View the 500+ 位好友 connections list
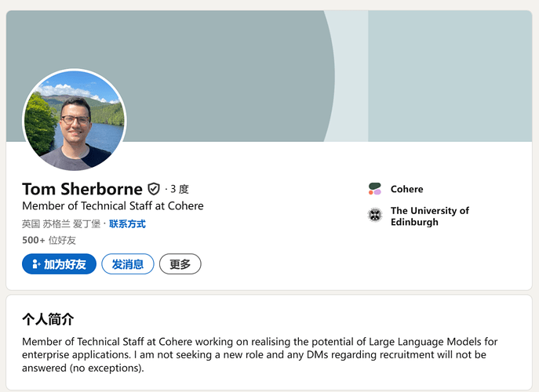539x392 pixels. 49,240
